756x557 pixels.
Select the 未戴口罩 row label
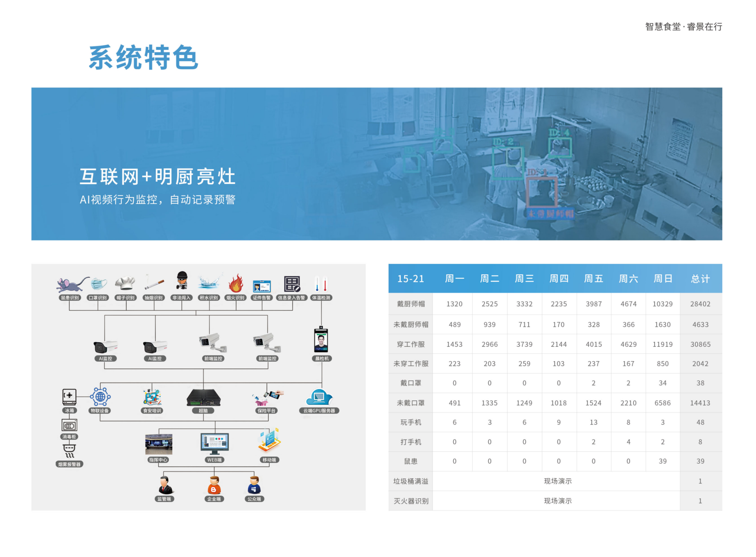(410, 403)
